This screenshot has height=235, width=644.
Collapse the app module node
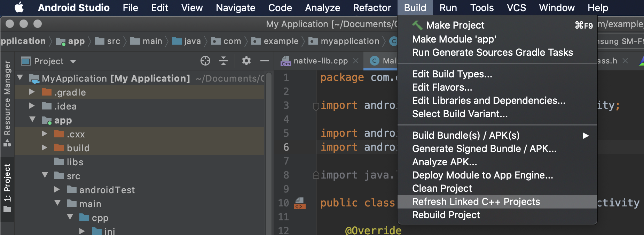point(32,120)
